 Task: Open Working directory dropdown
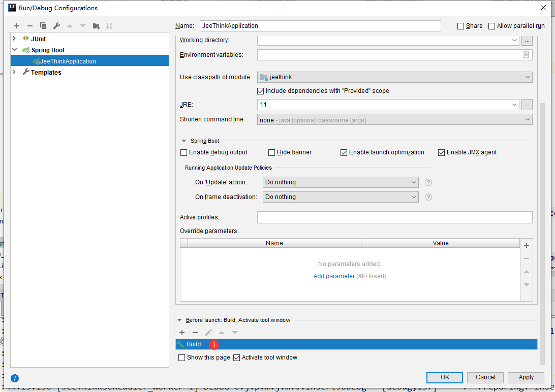[514, 40]
